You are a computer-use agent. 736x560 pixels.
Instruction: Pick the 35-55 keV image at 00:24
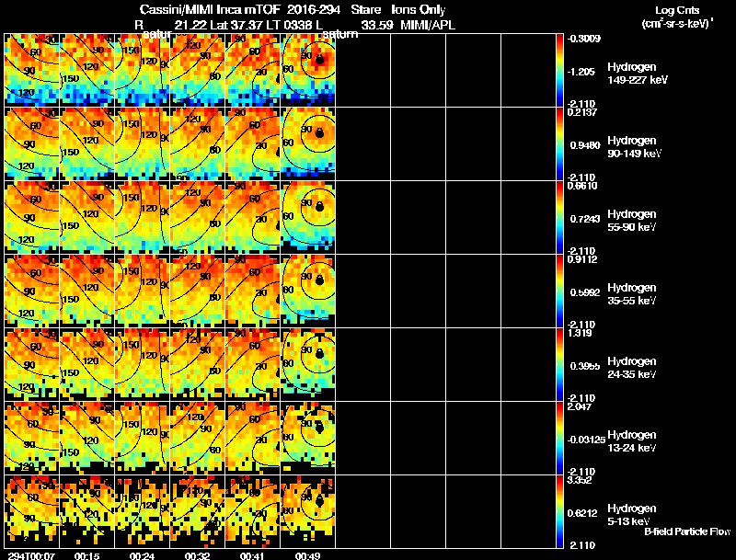pos(143,291)
